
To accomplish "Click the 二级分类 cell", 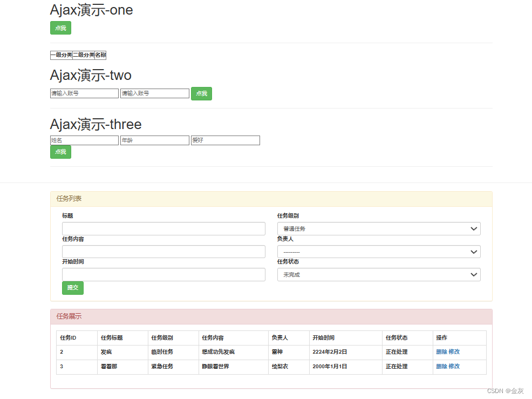I will (x=84, y=55).
